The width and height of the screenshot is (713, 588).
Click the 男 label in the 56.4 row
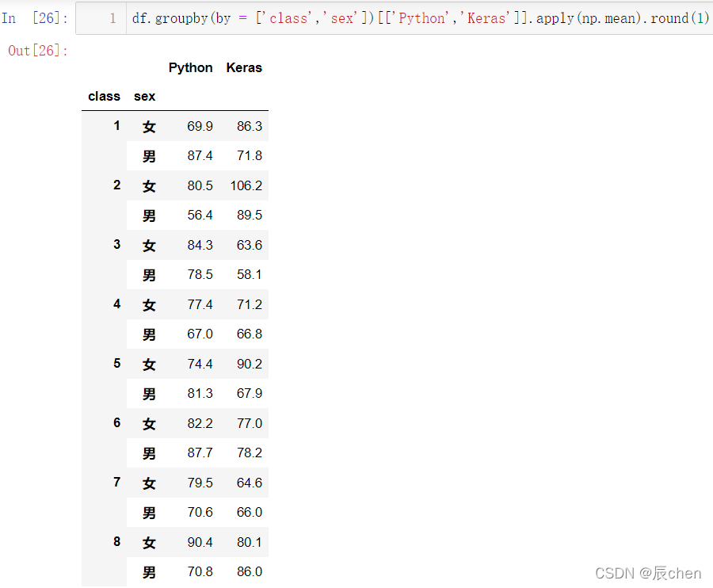(149, 215)
